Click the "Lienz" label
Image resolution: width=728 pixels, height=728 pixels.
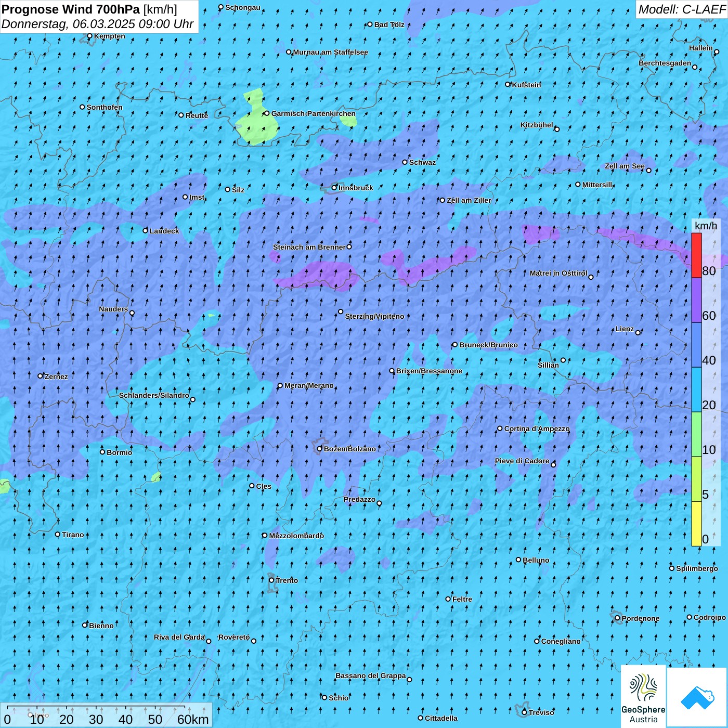pos(625,329)
